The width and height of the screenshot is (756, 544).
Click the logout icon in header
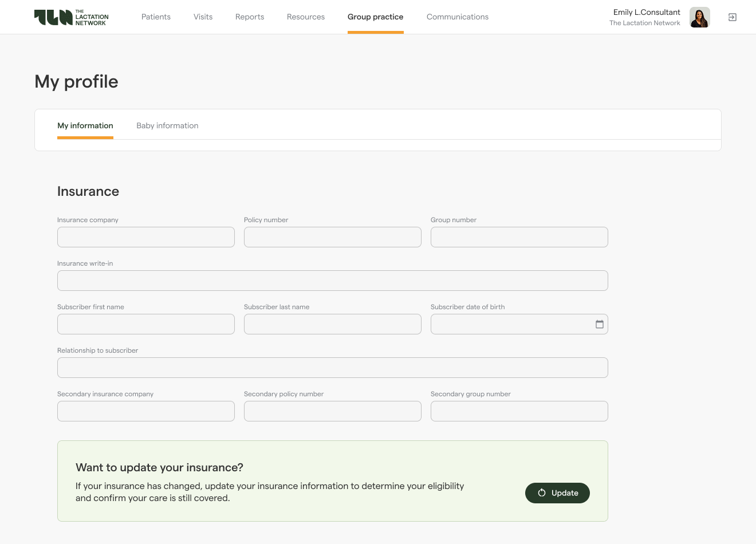[x=732, y=17]
